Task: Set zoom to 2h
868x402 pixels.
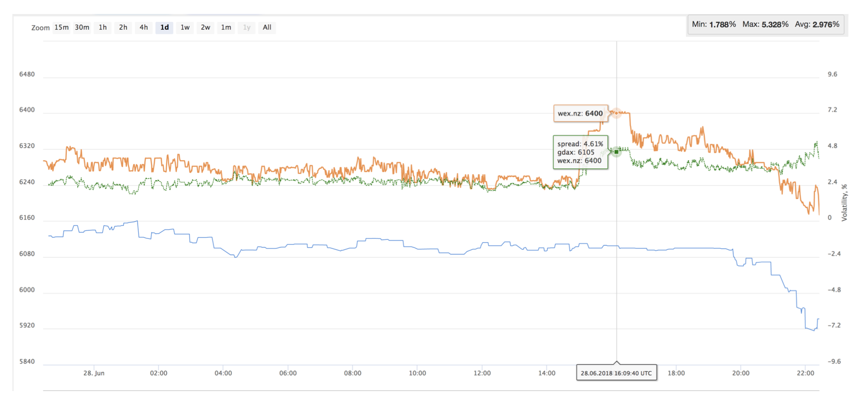Action: (x=123, y=27)
